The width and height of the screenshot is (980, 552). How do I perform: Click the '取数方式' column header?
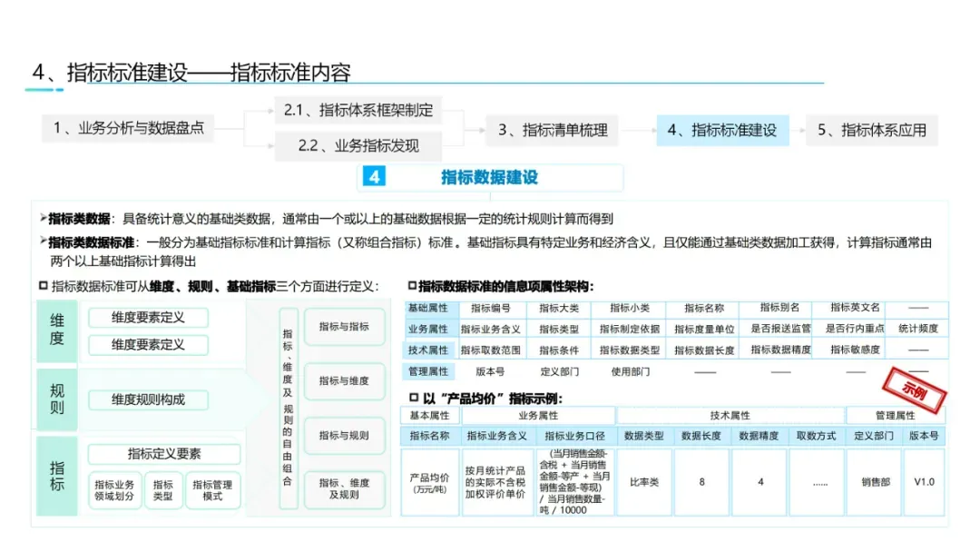tap(817, 436)
